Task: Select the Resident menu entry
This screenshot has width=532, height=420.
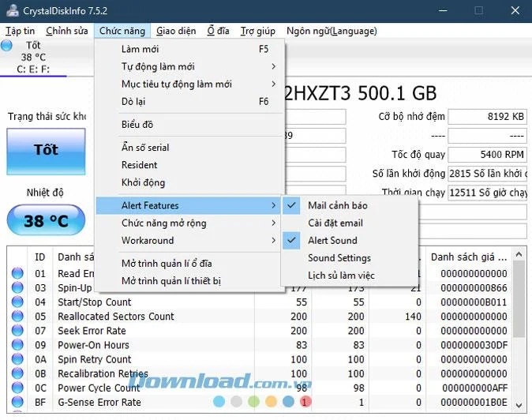Action: (x=190, y=165)
